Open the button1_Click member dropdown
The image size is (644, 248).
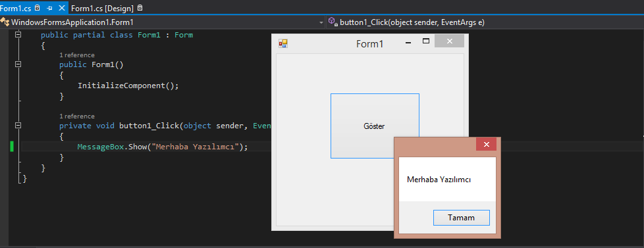[485, 22]
